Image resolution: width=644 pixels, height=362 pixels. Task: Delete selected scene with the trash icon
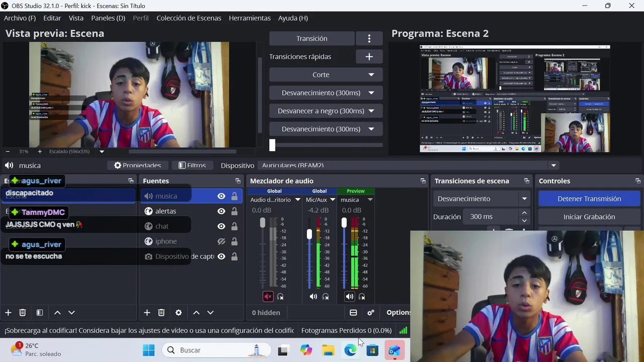point(23,313)
